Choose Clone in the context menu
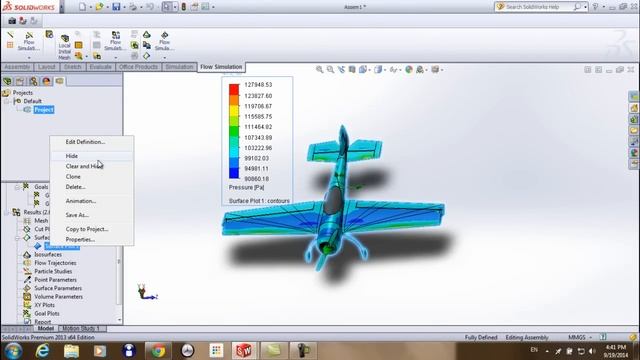Screen dimensions: 640x360 [73, 177]
